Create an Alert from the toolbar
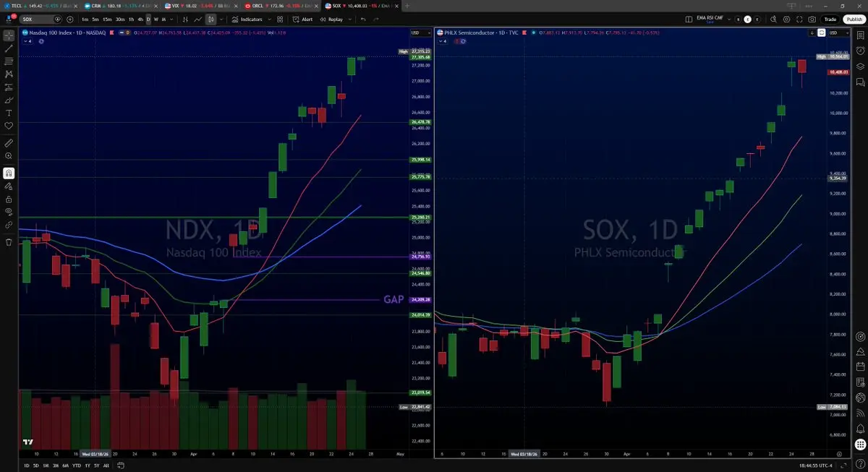The height and width of the screenshot is (472, 868). tap(302, 19)
